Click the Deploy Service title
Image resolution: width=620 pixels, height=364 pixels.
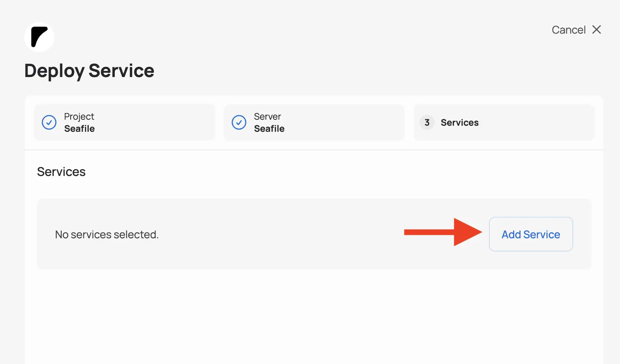coord(89,71)
